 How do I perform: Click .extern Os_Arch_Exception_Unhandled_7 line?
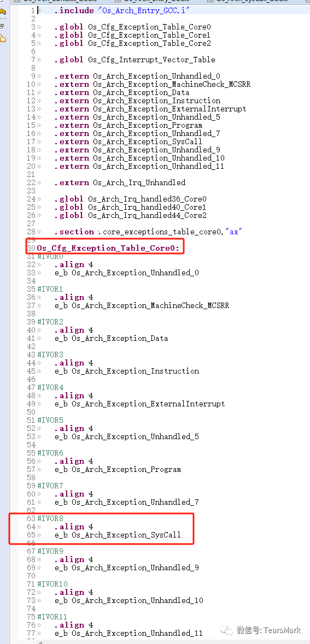click(x=137, y=133)
